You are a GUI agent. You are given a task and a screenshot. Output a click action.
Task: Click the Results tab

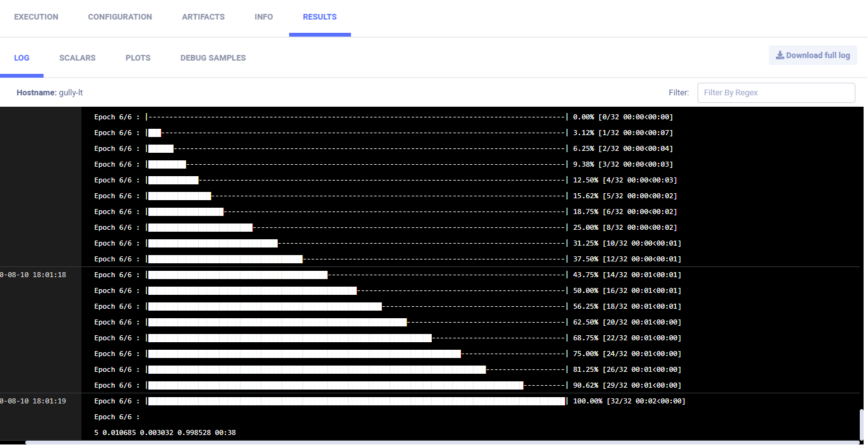(319, 17)
